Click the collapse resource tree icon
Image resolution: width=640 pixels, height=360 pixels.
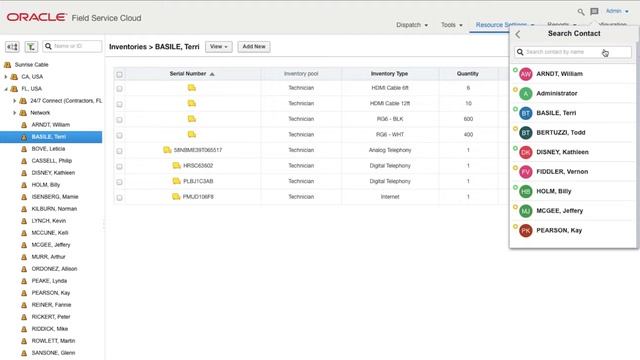click(12, 47)
